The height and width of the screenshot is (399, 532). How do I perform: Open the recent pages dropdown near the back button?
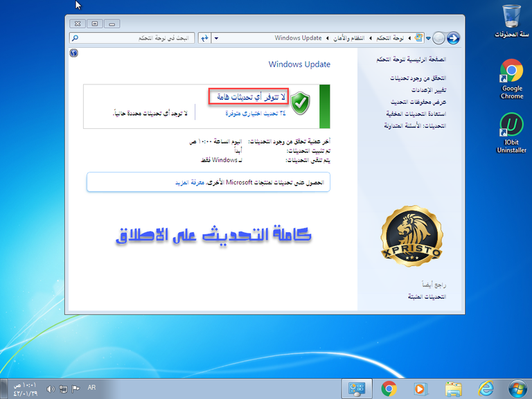click(x=428, y=38)
